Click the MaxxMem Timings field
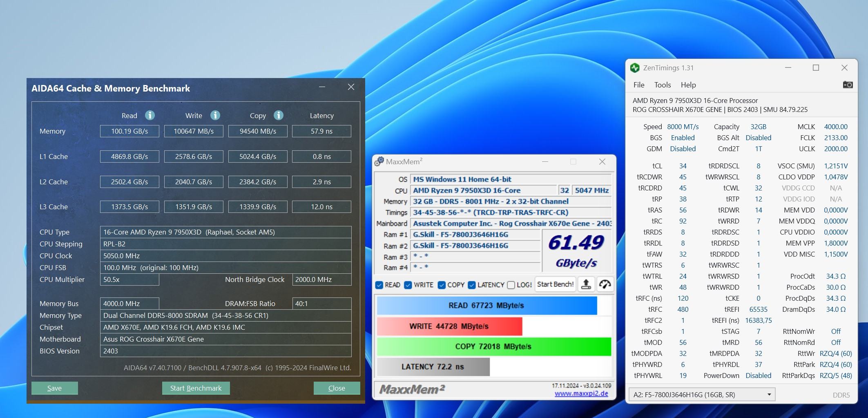This screenshot has width=868, height=418. pyautogui.click(x=511, y=212)
